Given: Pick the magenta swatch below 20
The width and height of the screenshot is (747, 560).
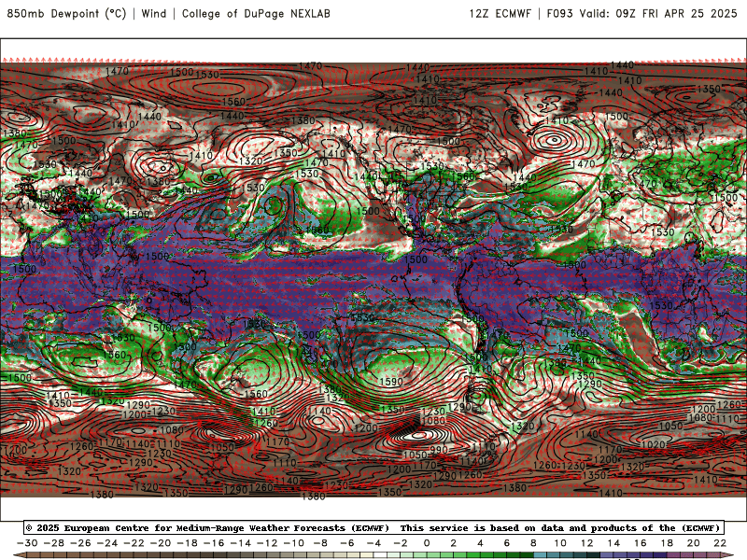Looking at the screenshot, I should [700, 555].
